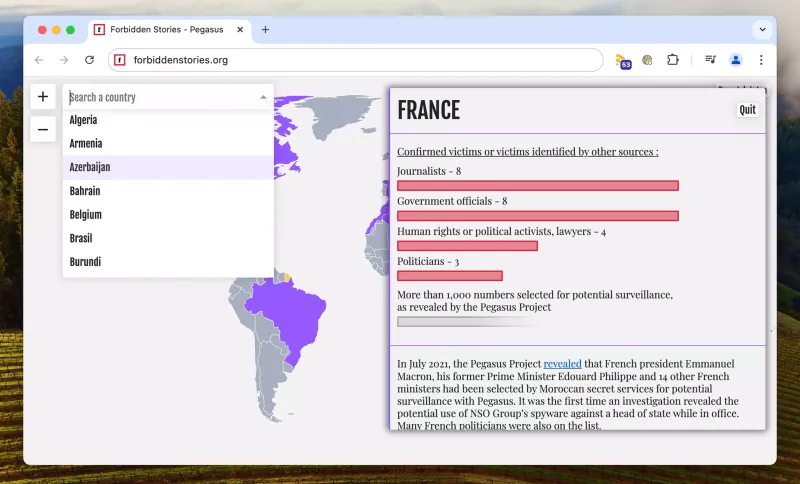Select Armenia from the country list
The width and height of the screenshot is (800, 484).
pyautogui.click(x=168, y=144)
